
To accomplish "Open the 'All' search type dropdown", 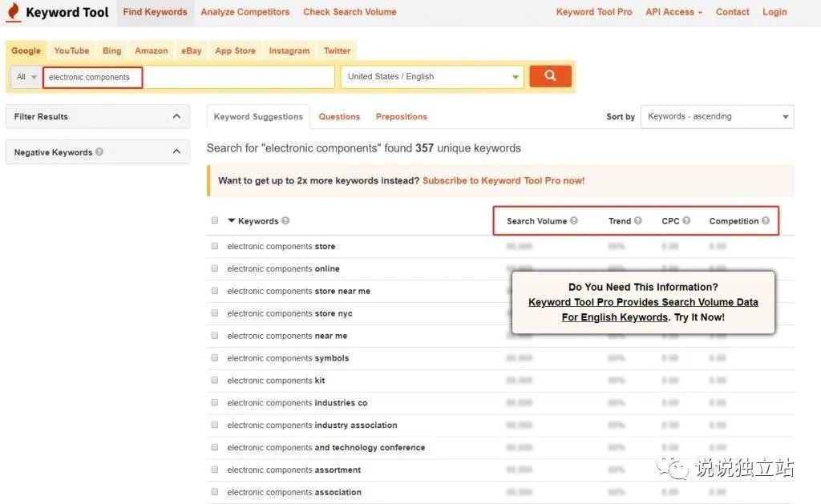I will [x=26, y=77].
